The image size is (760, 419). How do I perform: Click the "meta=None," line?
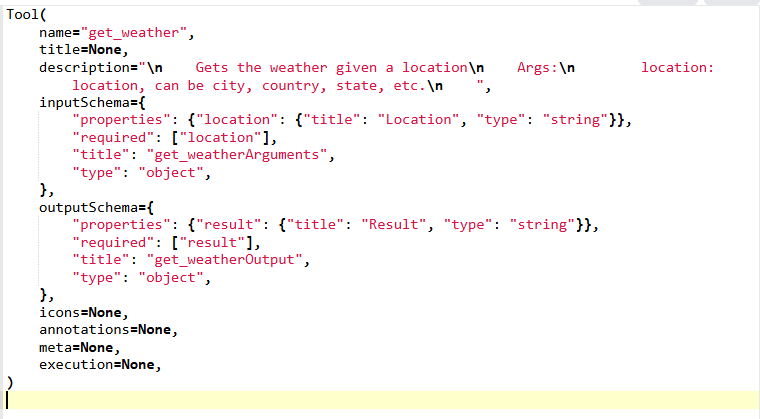coord(79,348)
